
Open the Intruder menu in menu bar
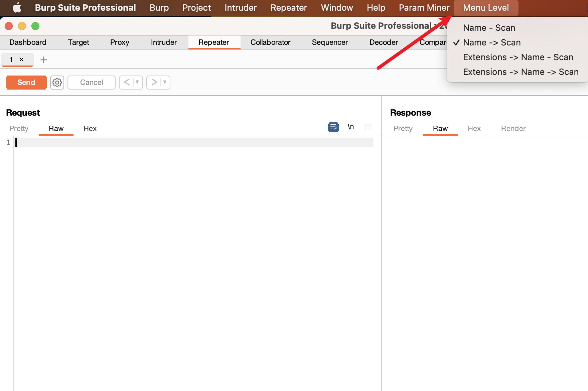[241, 8]
